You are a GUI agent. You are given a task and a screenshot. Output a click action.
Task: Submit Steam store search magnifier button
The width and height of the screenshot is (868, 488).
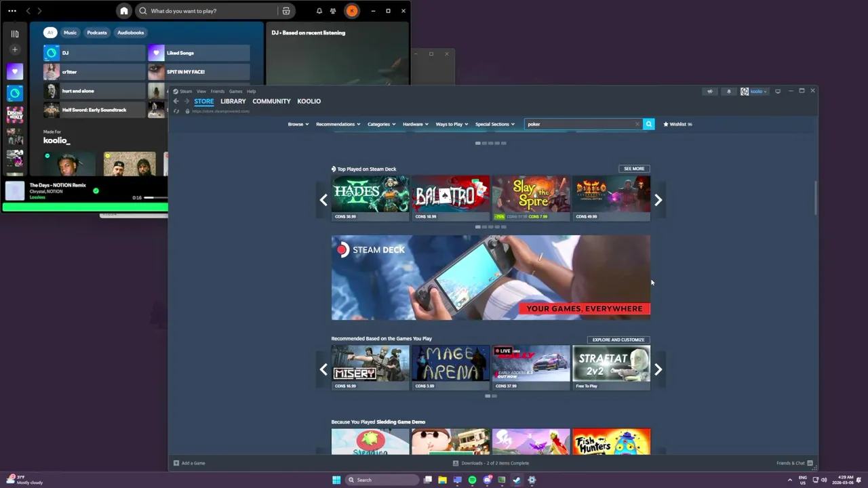(649, 124)
